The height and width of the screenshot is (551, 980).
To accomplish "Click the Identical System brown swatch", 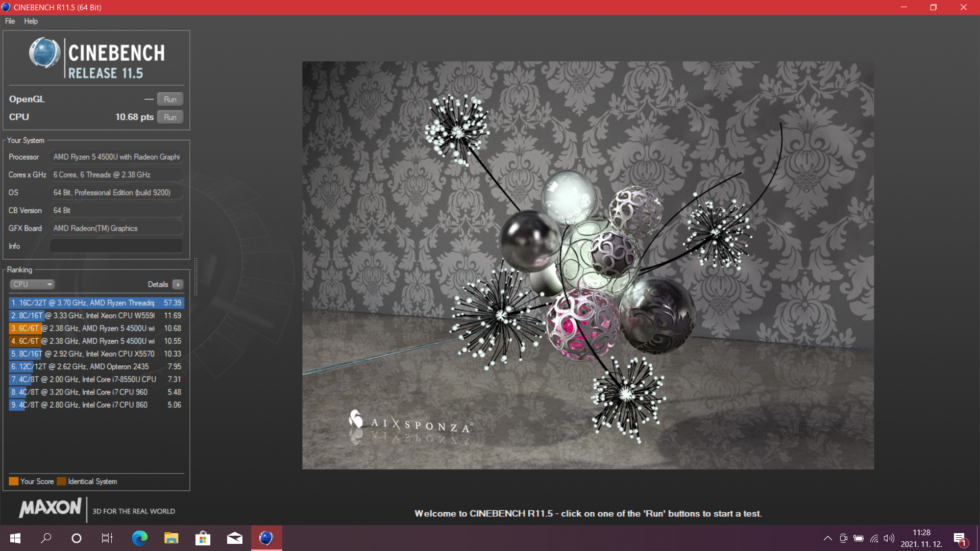I will pyautogui.click(x=62, y=481).
